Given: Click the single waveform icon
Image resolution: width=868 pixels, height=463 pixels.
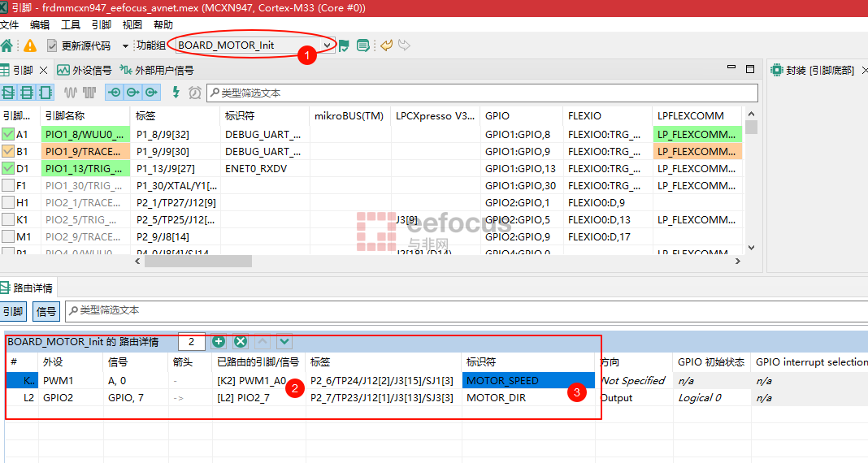Looking at the screenshot, I should 71,93.
